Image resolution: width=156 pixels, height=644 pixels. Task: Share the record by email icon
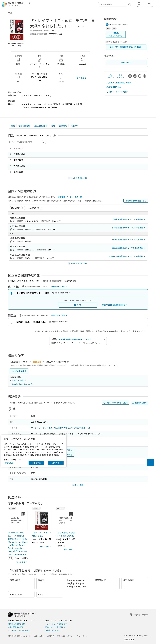pos(144,76)
